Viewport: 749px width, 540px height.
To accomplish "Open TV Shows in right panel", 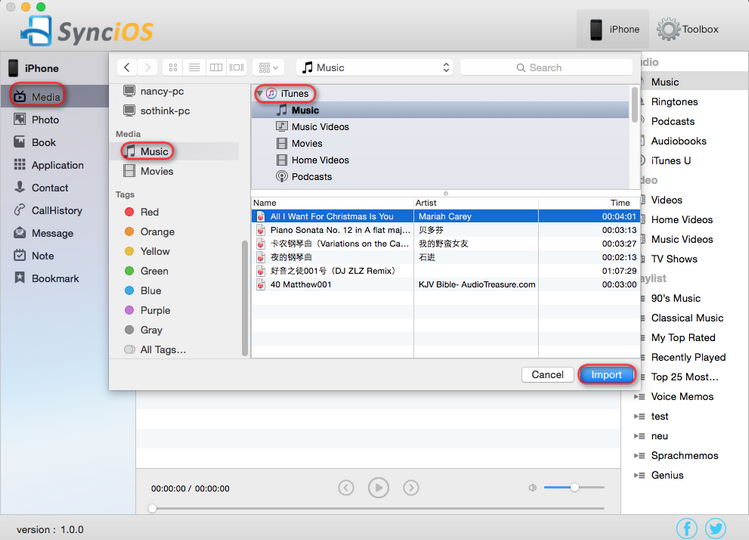I will pos(674,259).
